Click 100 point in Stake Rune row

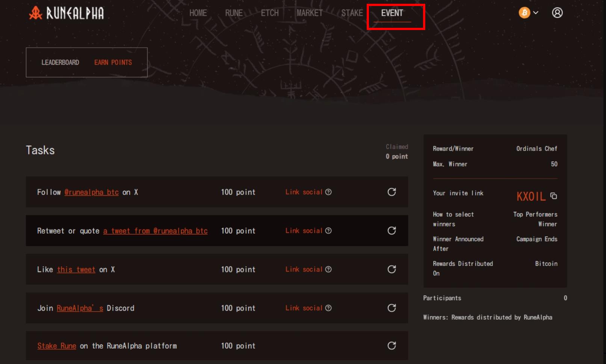pos(238,346)
